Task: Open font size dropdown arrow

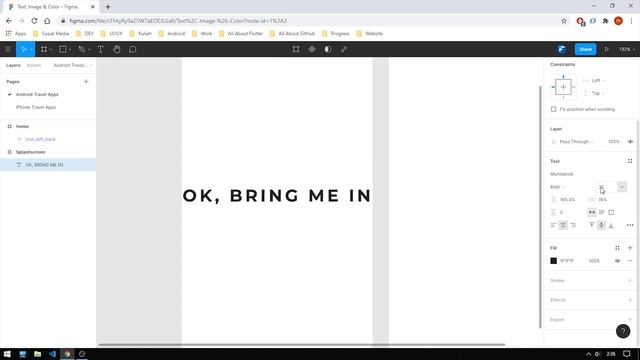Action: coord(622,187)
